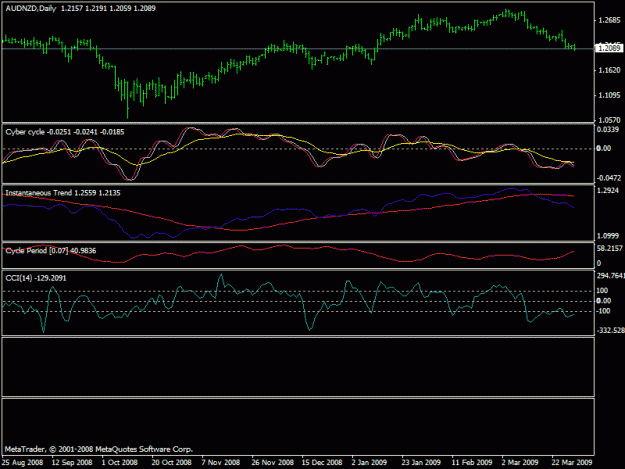Click the 58.2157 cycle period scale value

tap(609, 248)
